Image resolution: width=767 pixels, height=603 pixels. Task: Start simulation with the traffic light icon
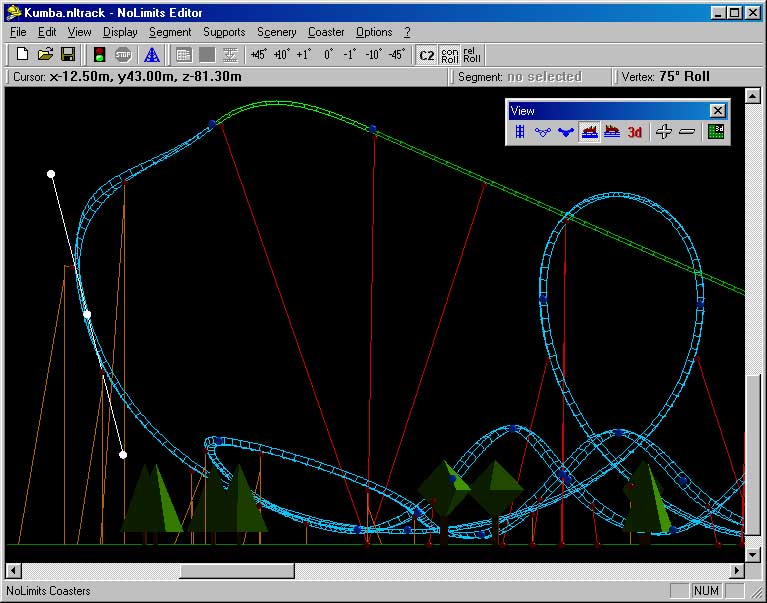point(100,55)
